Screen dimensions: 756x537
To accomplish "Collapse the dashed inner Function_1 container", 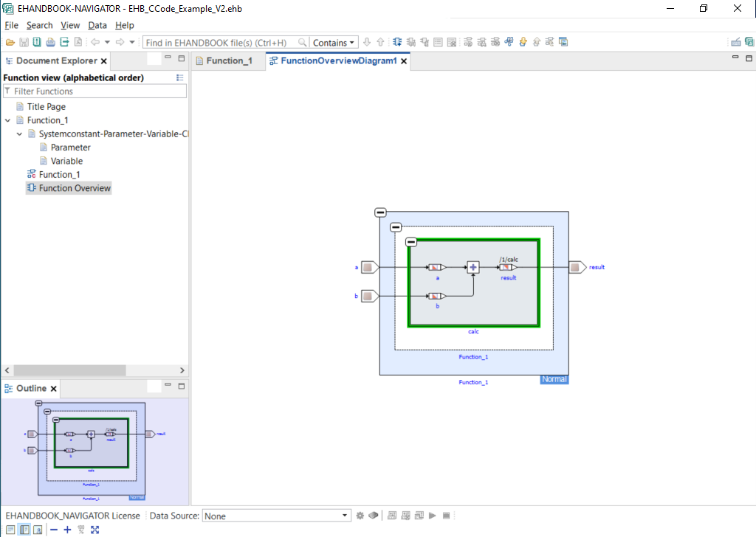I will pyautogui.click(x=396, y=227).
